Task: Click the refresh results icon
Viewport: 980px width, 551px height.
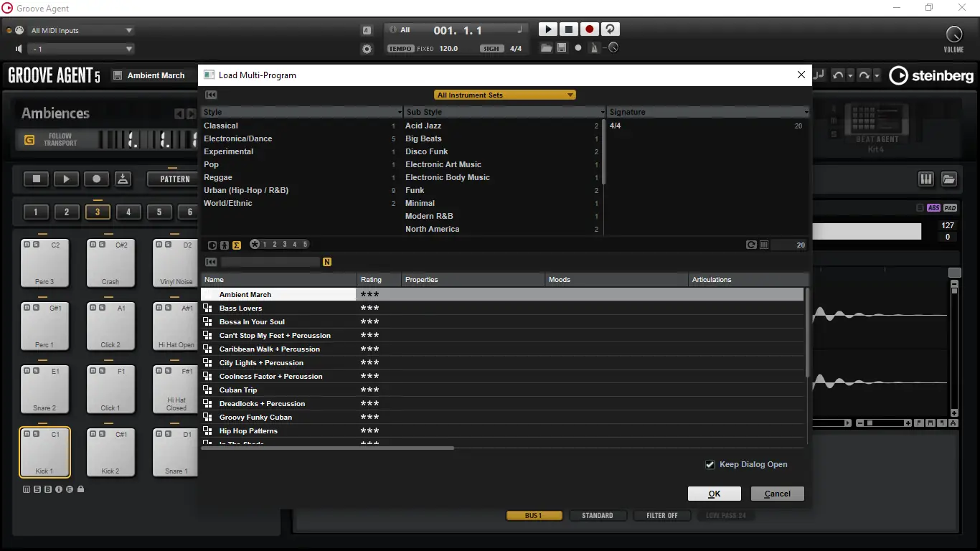Action: coord(751,245)
